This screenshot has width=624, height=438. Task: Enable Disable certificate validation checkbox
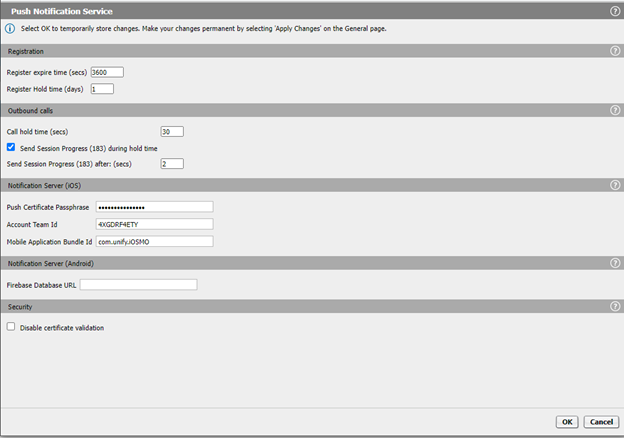[11, 327]
